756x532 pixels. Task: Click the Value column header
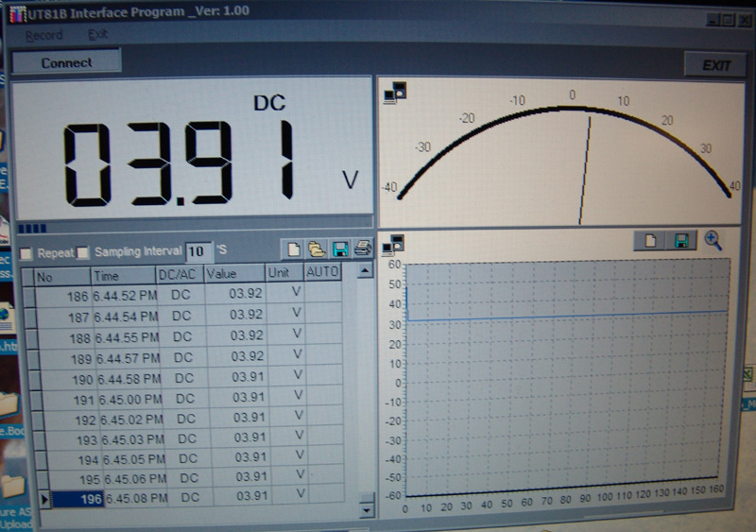point(234,273)
